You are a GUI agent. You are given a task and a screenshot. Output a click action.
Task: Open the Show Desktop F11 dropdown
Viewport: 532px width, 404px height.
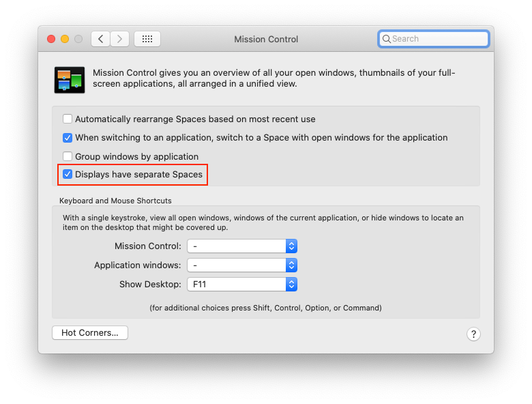tap(242, 284)
